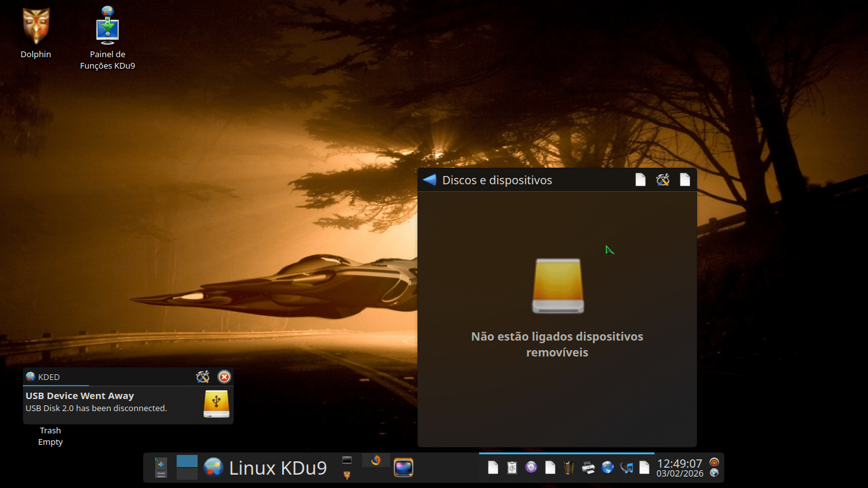Open the printer tray icon
Image resolution: width=868 pixels, height=488 pixels.
[588, 468]
